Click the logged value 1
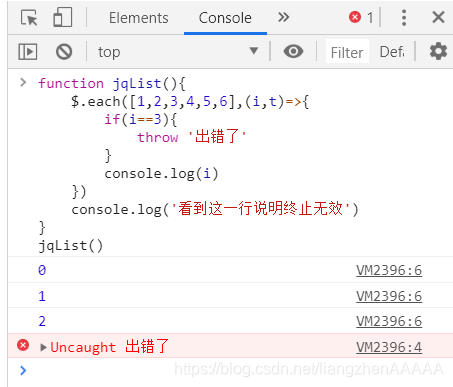Image resolution: width=453 pixels, height=387 pixels. click(x=42, y=296)
